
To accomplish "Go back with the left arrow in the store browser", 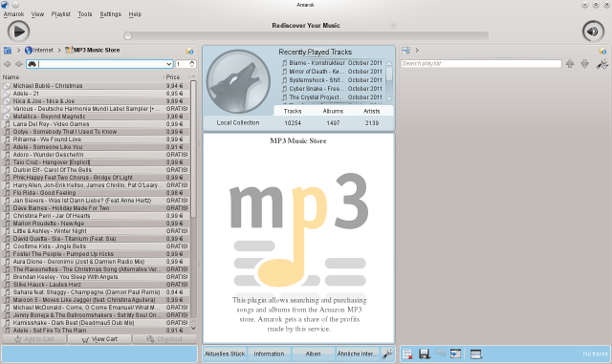I will click(x=7, y=64).
